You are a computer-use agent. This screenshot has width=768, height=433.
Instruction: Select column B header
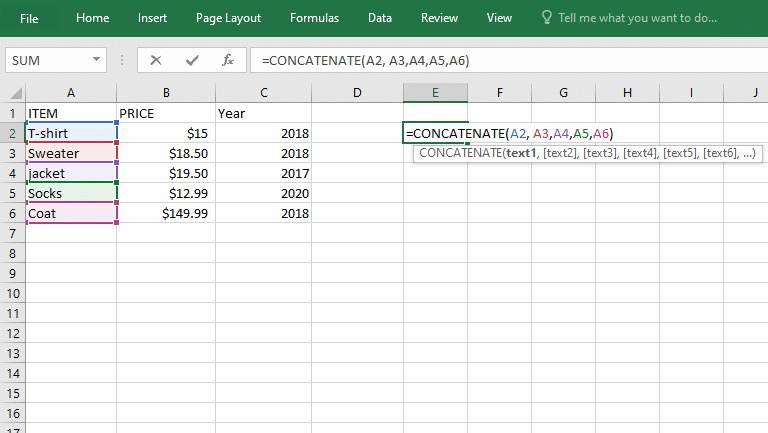coord(166,93)
